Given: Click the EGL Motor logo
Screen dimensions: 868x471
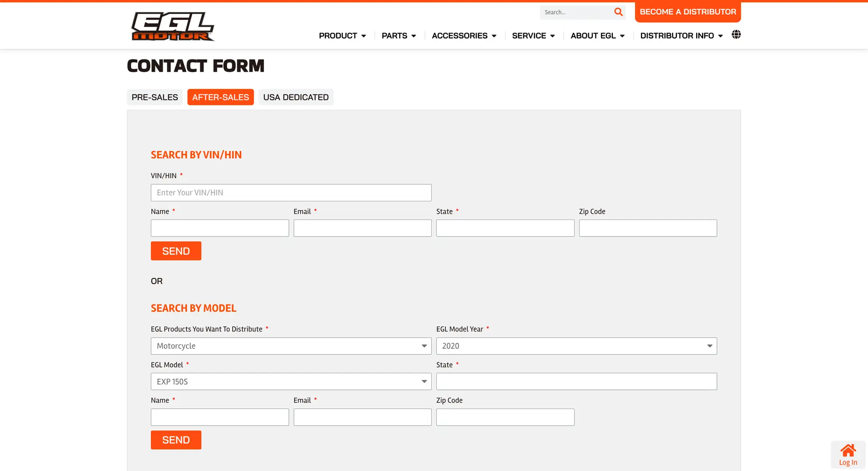Looking at the screenshot, I should [x=173, y=26].
